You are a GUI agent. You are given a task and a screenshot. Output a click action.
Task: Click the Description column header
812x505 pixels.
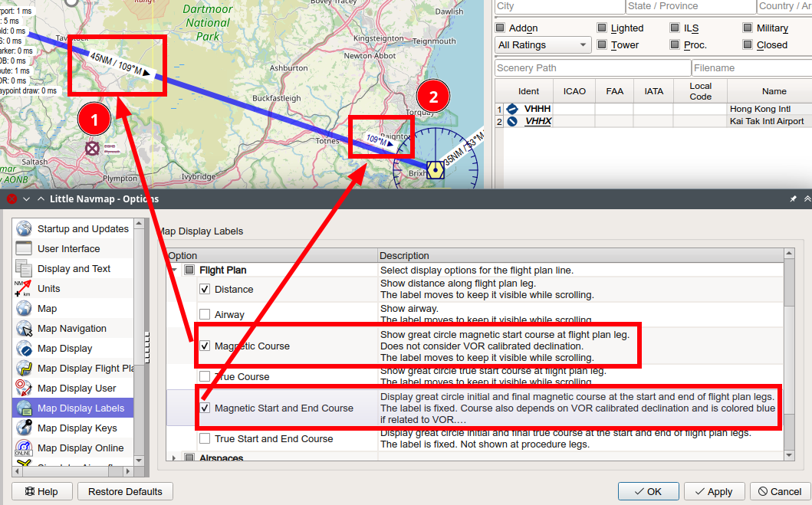point(580,256)
